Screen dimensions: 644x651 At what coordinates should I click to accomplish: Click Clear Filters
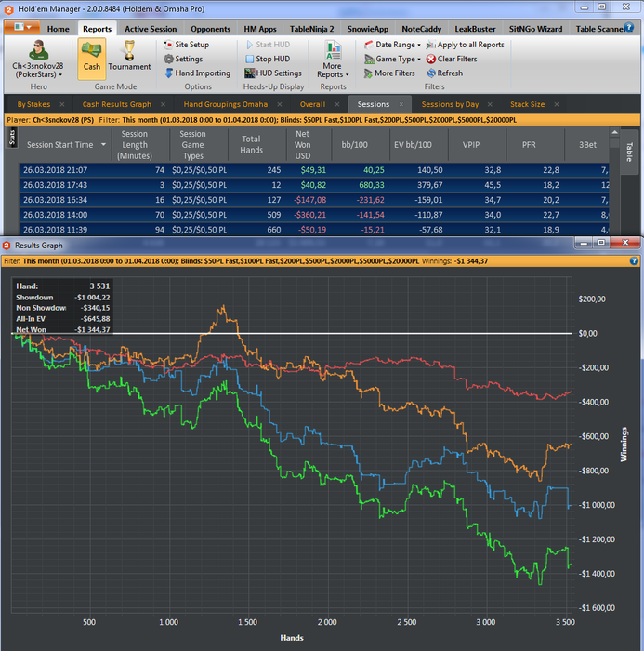point(452,59)
